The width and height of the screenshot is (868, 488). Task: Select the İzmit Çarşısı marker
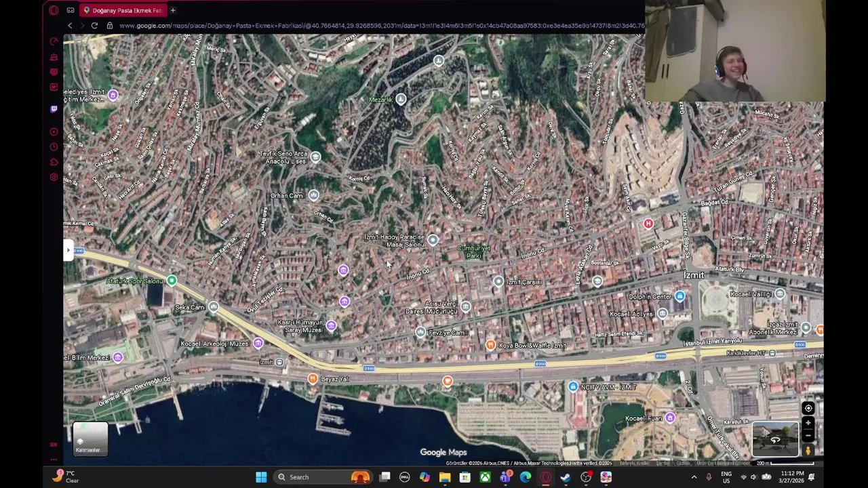tap(498, 282)
